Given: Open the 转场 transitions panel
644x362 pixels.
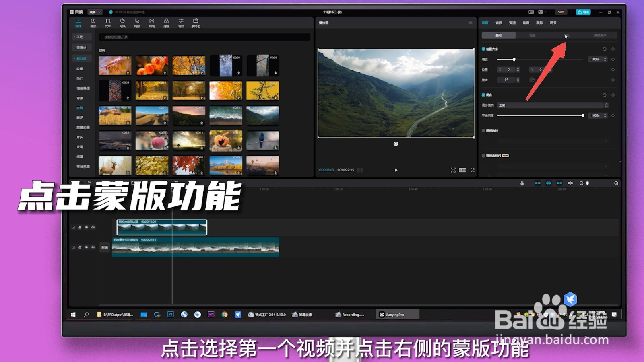Looking at the screenshot, I should point(152,22).
